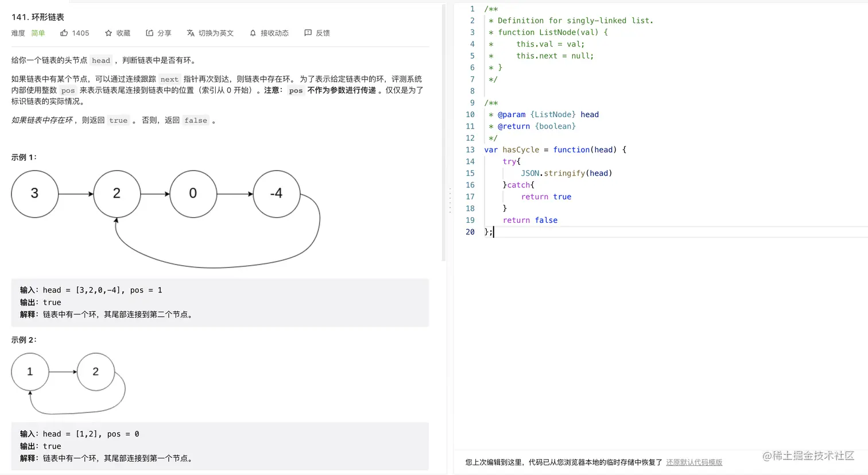The height and width of the screenshot is (475, 868).
Task: Click node -4 in the example 1 diagram
Action: [276, 194]
